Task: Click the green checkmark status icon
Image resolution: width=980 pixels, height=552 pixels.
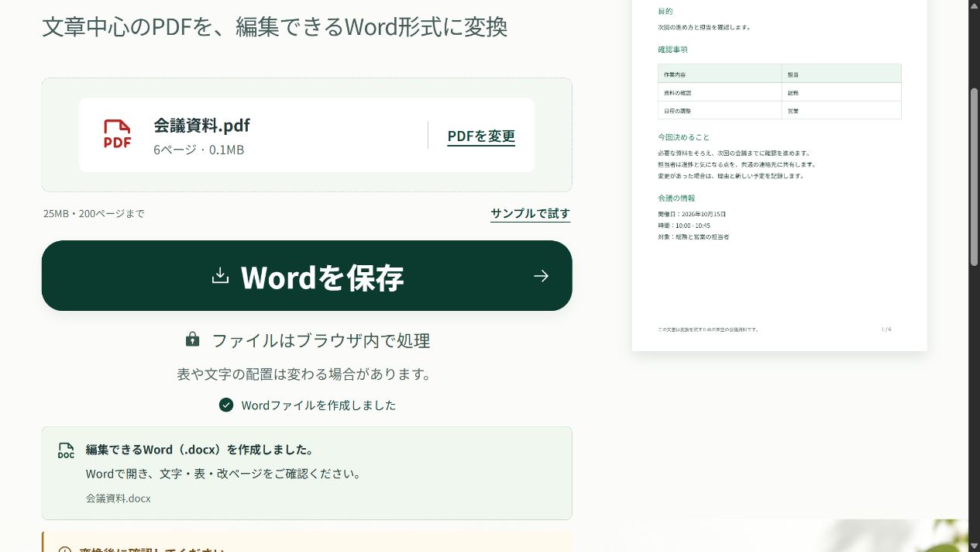Action: pyautogui.click(x=226, y=405)
